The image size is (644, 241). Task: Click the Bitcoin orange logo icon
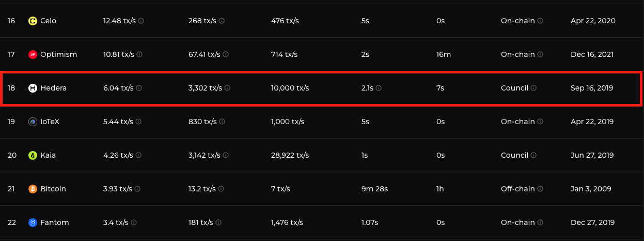point(33,189)
